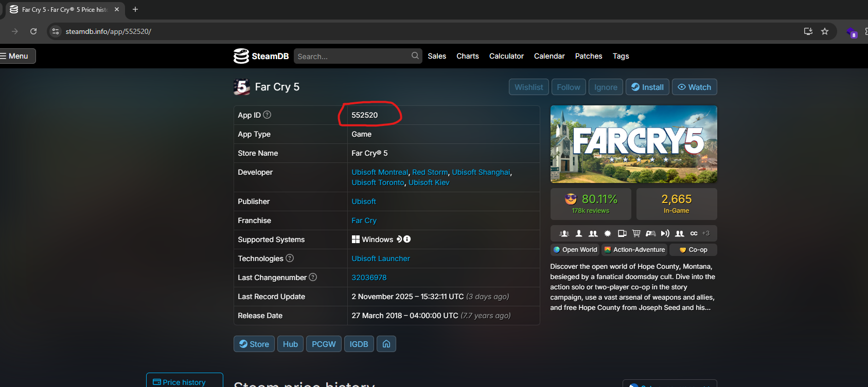This screenshot has width=868, height=387.
Task: Click the Co-op tag
Action: [x=693, y=250]
